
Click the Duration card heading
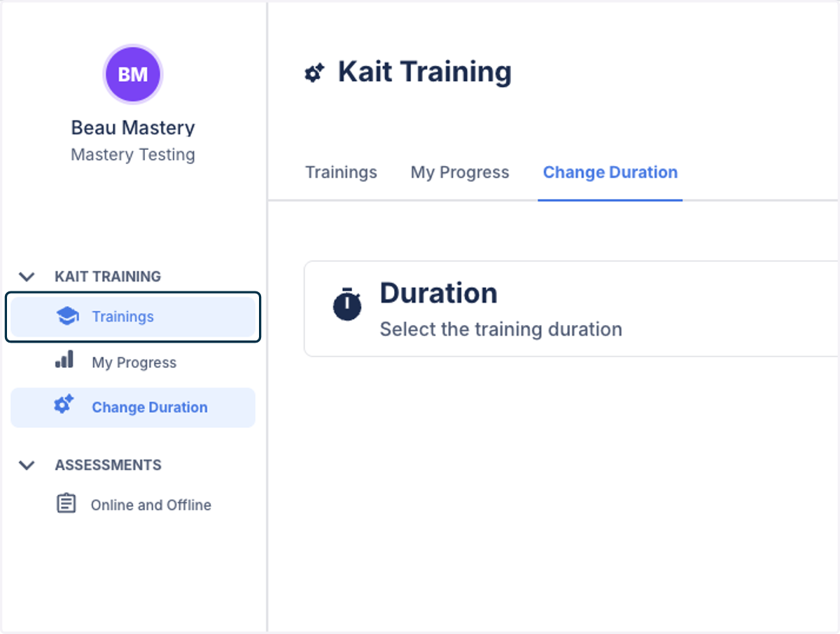coord(439,293)
